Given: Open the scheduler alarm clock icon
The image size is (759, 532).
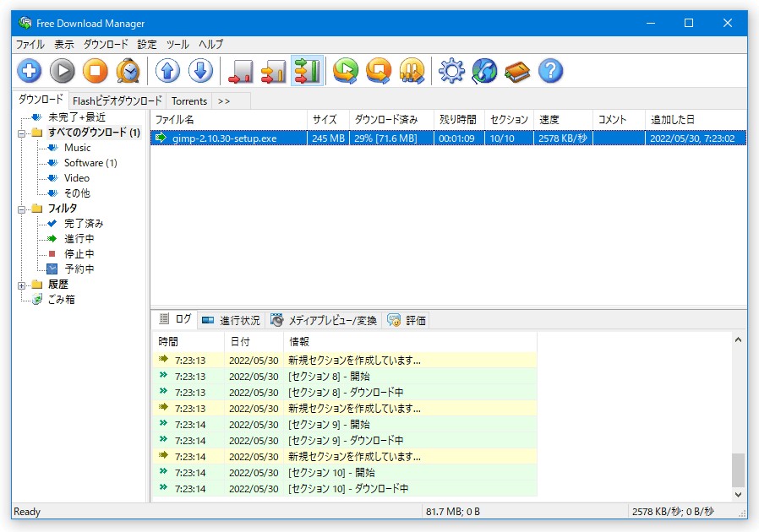Looking at the screenshot, I should (x=128, y=71).
